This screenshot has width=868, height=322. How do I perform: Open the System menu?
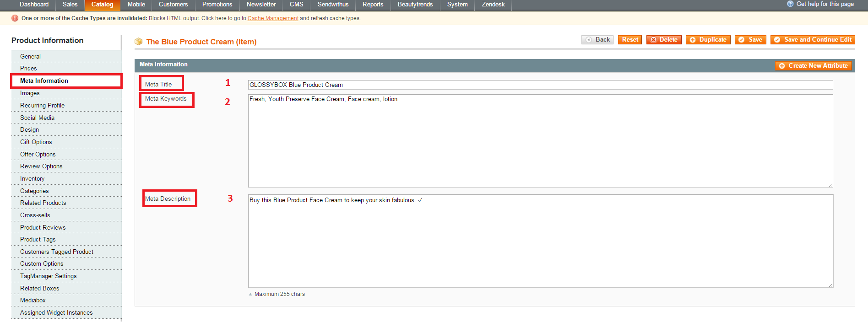point(457,5)
